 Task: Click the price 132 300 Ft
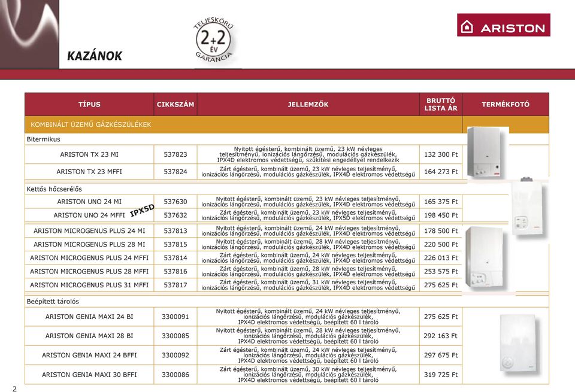[441, 154]
